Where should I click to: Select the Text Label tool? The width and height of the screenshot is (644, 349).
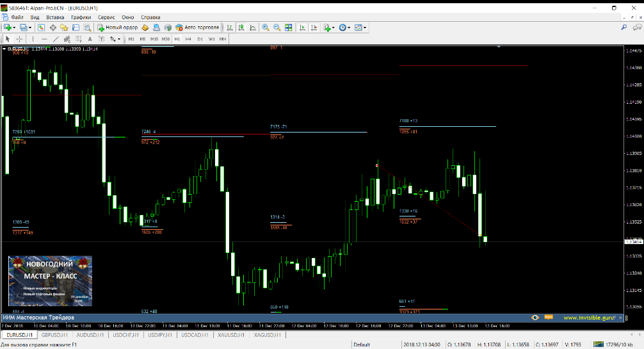(101, 39)
